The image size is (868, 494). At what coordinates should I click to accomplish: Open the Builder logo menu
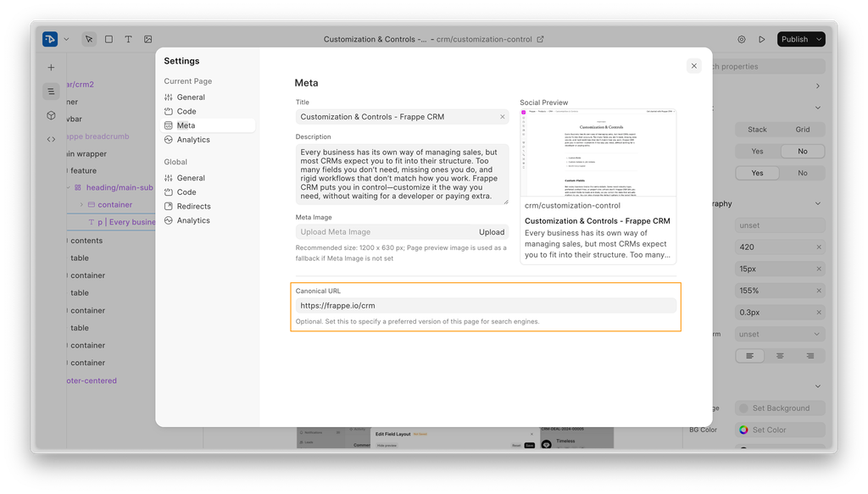[50, 39]
